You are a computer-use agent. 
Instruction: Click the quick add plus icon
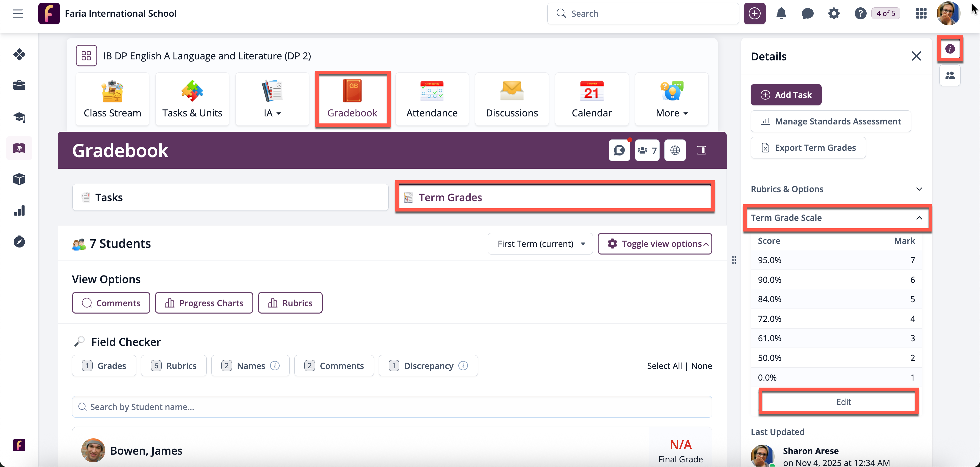pos(754,14)
